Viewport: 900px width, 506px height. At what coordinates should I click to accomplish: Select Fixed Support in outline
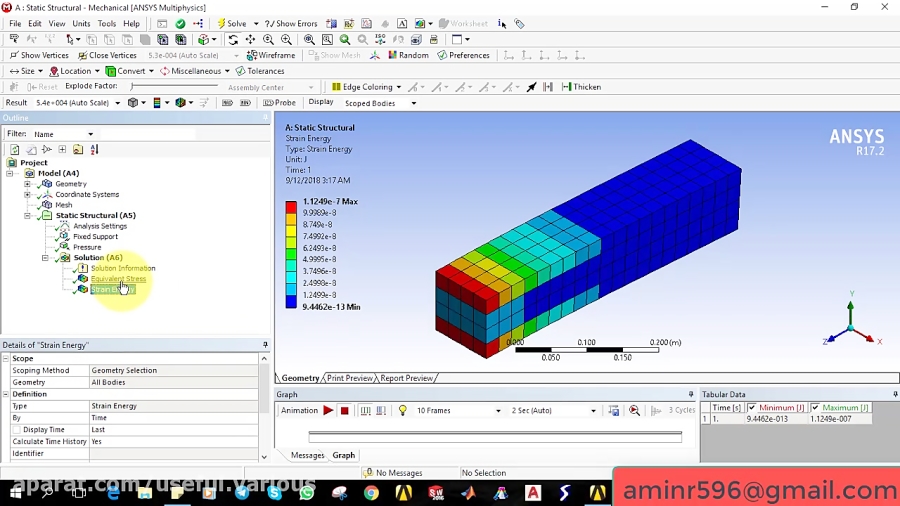[x=95, y=236]
